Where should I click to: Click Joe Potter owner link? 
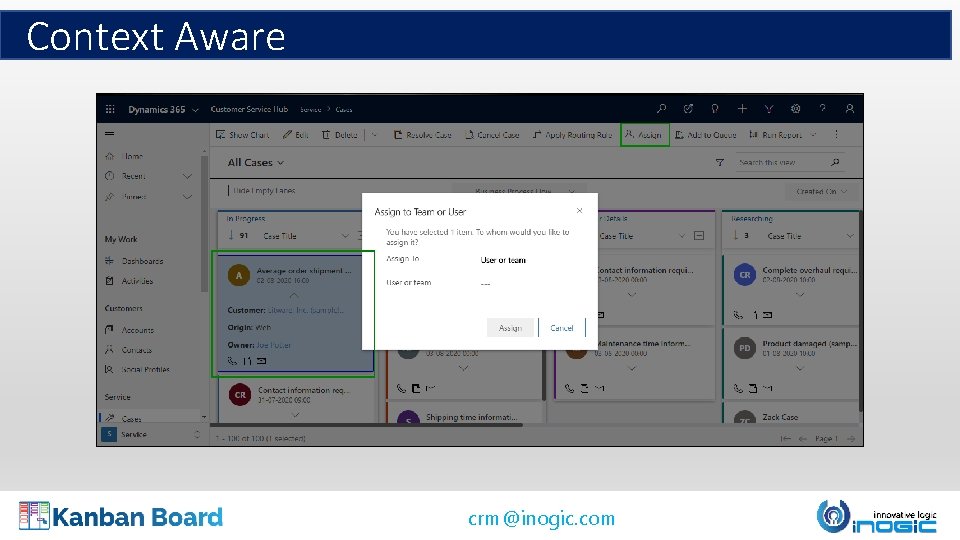274,345
